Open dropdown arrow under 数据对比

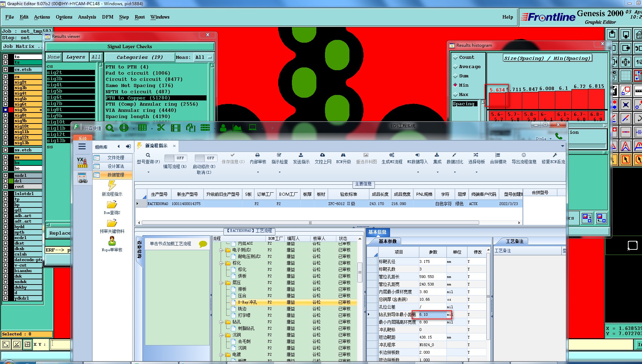click(x=455, y=172)
